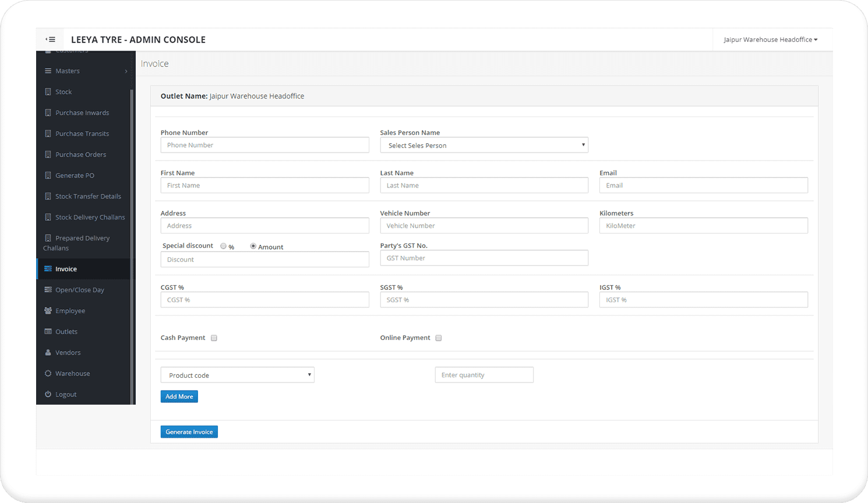Click the Invoice sidebar icon
The height and width of the screenshot is (503, 868).
click(48, 269)
